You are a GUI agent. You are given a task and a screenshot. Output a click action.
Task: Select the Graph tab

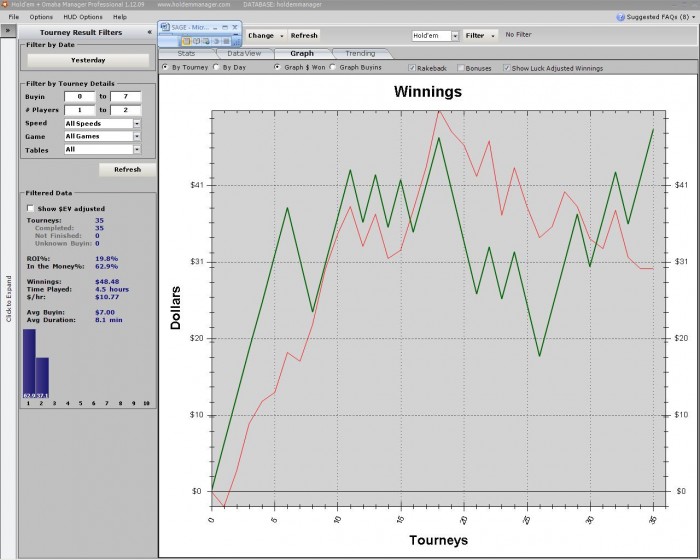pos(302,53)
